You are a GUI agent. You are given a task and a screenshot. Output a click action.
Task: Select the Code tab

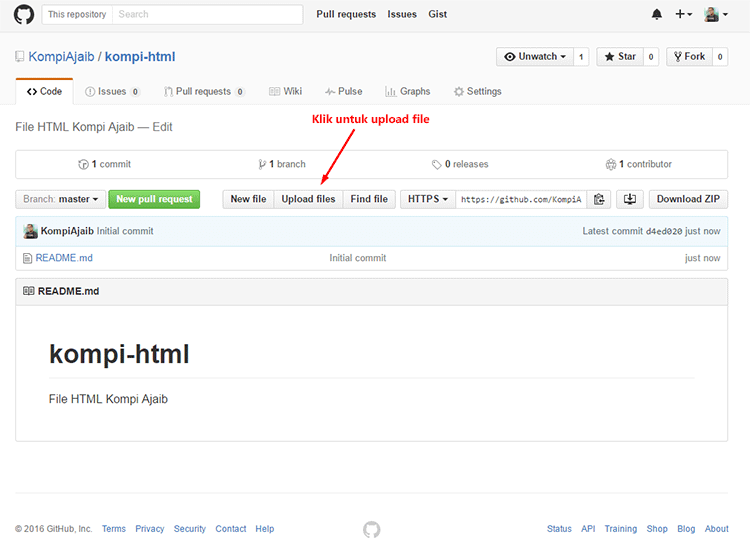[x=44, y=91]
